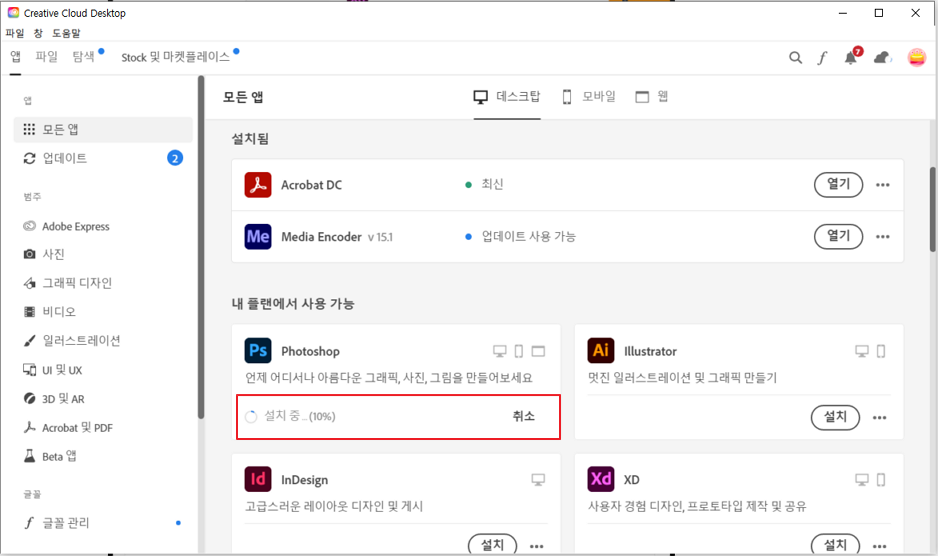Select the 모바일 platform tab

[x=589, y=96]
